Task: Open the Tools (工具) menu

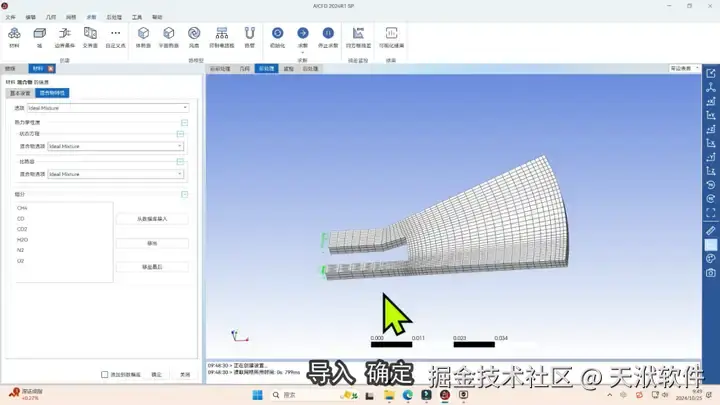Action: (x=137, y=17)
